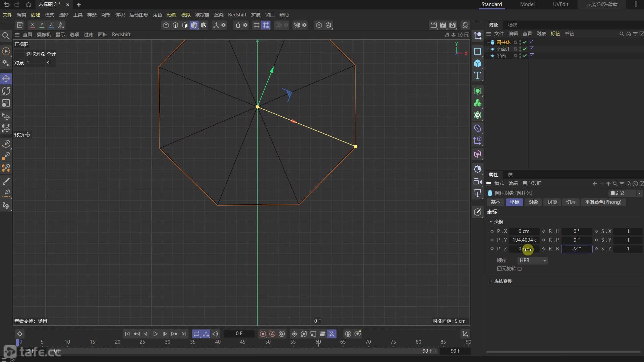Screen dimensions: 644x362
Task: Switch to the 场次 tab
Action: (x=513, y=25)
